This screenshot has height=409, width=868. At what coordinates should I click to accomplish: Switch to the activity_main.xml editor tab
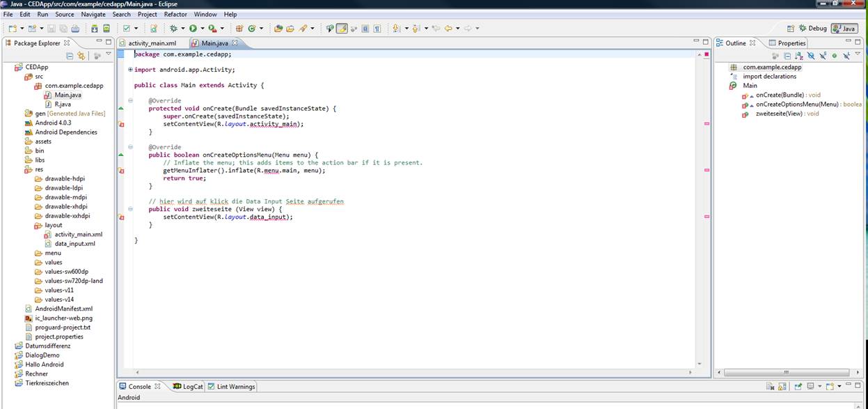pyautogui.click(x=152, y=43)
